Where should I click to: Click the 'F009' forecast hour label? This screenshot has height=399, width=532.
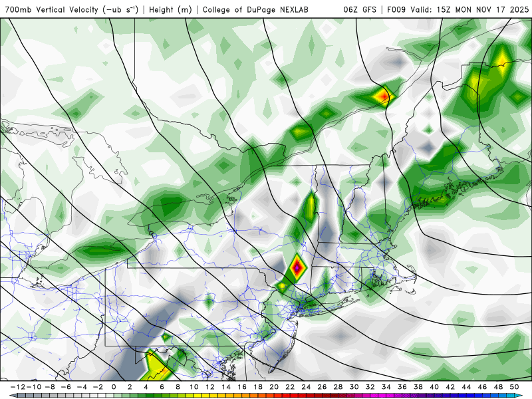point(396,9)
